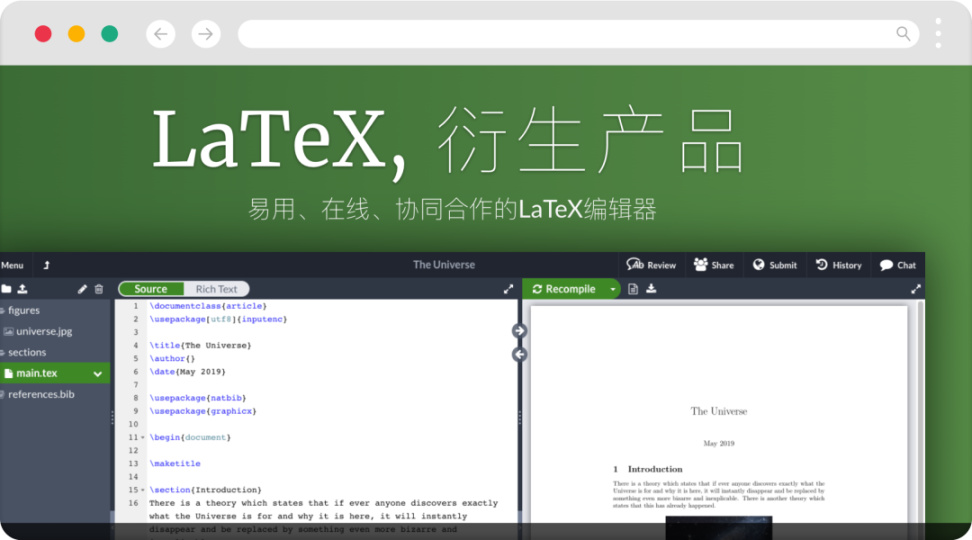
Task: Click the new folder icon in file panel
Action: pos(6,289)
